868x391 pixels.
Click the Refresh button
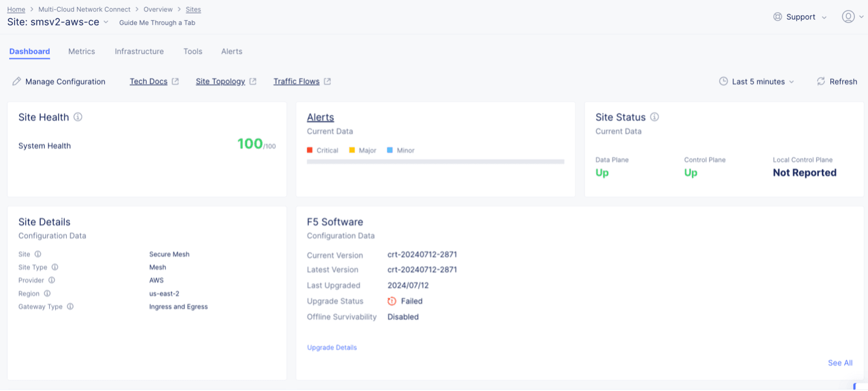pos(837,81)
